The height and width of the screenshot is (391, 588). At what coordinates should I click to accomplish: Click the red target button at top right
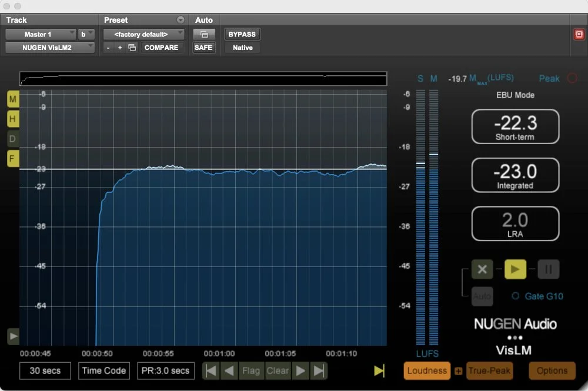point(579,35)
